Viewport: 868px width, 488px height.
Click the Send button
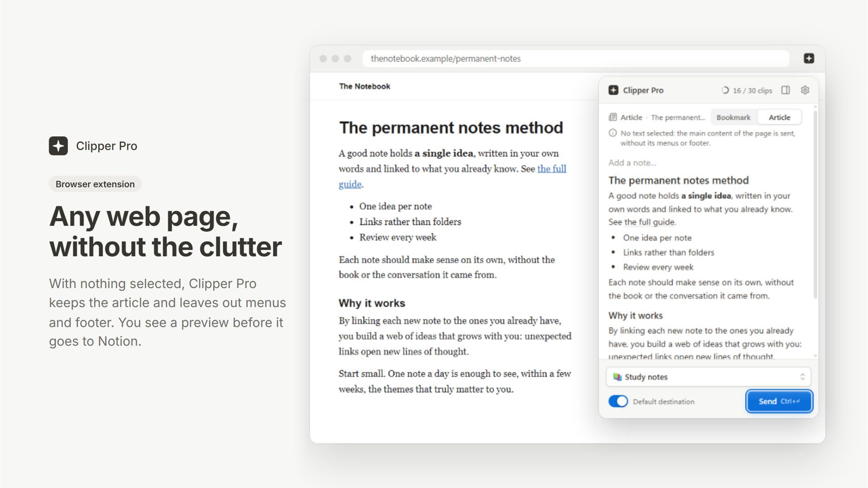click(x=779, y=401)
